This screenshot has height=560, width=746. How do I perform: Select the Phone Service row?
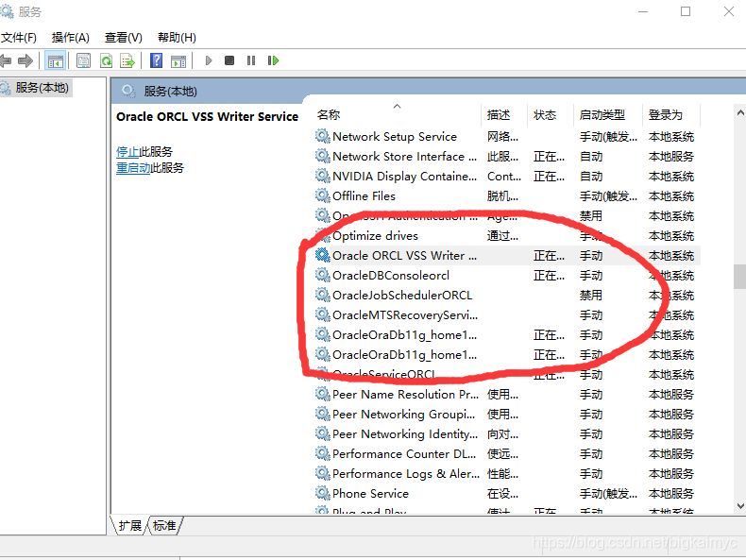point(507,493)
